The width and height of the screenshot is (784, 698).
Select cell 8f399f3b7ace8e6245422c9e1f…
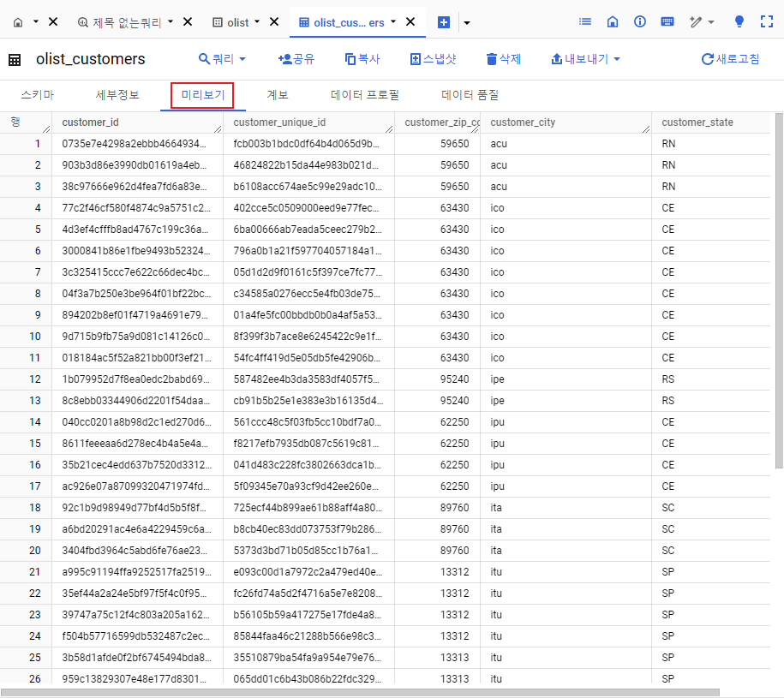(309, 337)
